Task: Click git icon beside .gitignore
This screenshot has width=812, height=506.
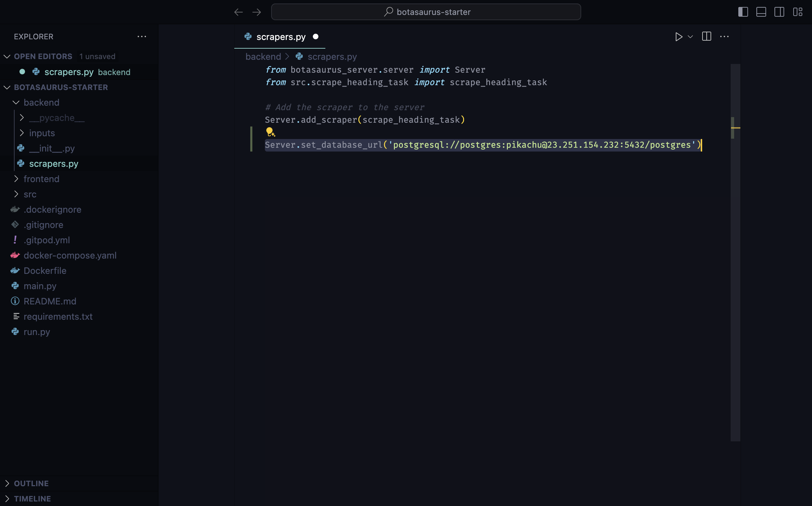Action: [x=15, y=225]
